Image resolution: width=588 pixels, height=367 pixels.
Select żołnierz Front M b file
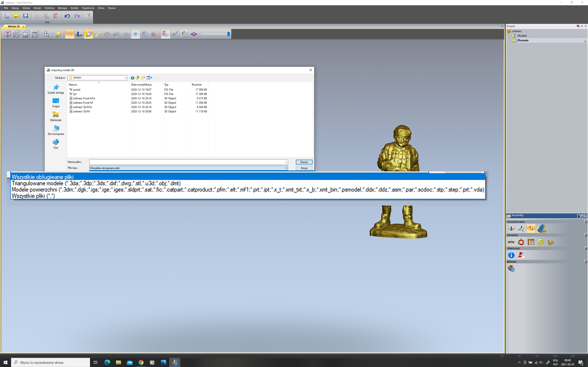(x=84, y=98)
